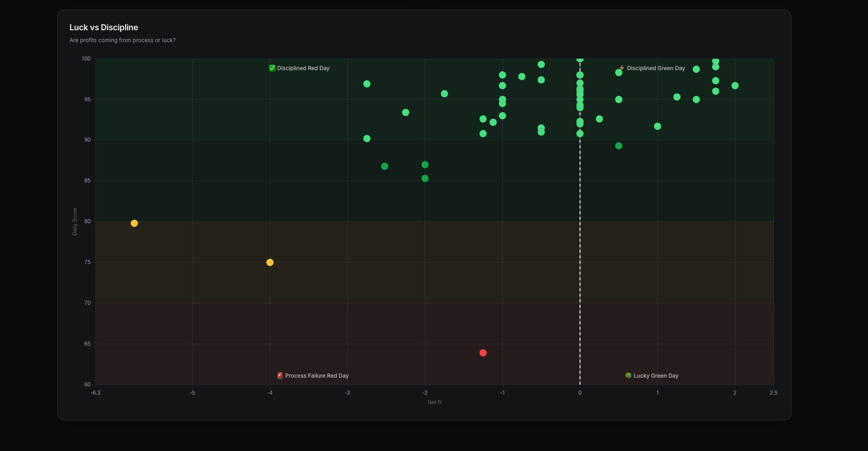Viewport: 868px width, 451px height.
Task: Click the rightmost green point at Net R 2
Action: (735, 86)
